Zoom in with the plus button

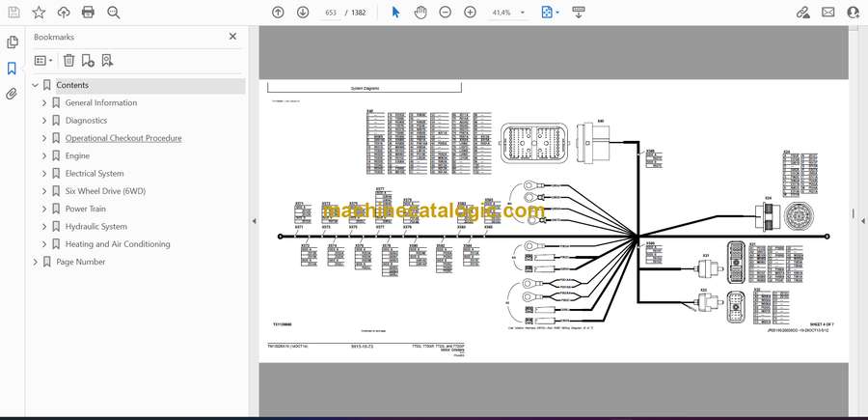(x=470, y=13)
